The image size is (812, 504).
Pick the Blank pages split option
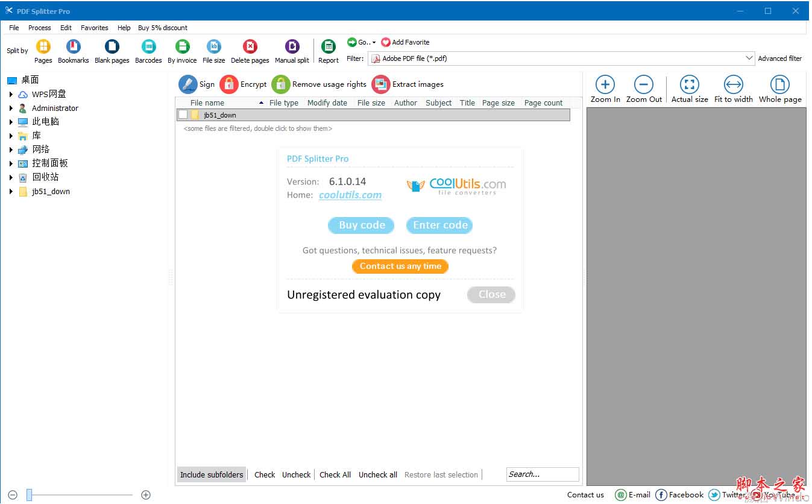click(x=112, y=47)
